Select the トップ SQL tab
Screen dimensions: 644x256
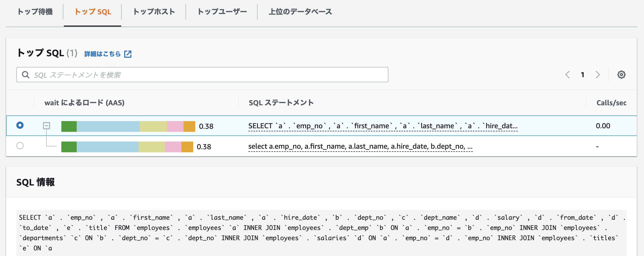pos(93,12)
